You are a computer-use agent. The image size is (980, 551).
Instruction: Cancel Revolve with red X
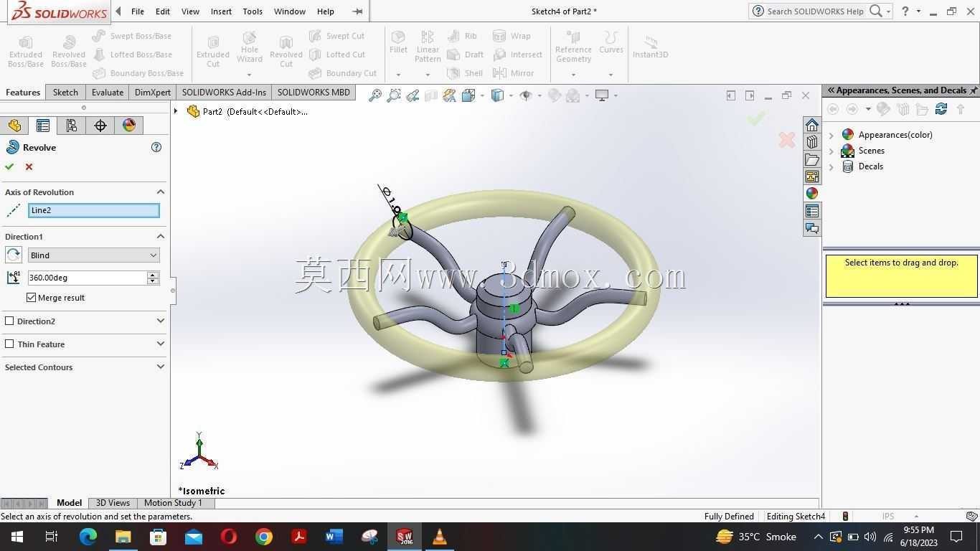point(29,166)
